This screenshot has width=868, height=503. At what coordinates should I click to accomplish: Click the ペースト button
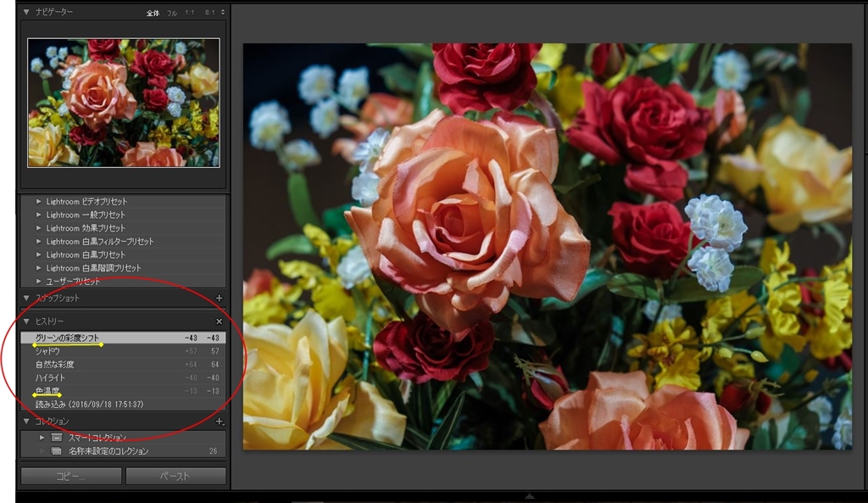[x=175, y=477]
